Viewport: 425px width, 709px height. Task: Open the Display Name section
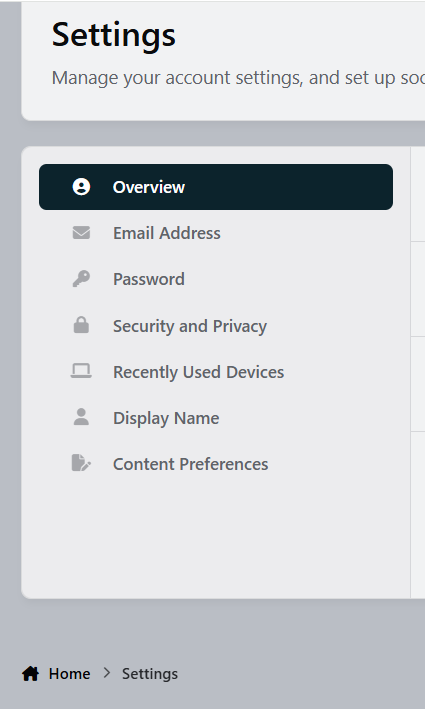(216, 418)
